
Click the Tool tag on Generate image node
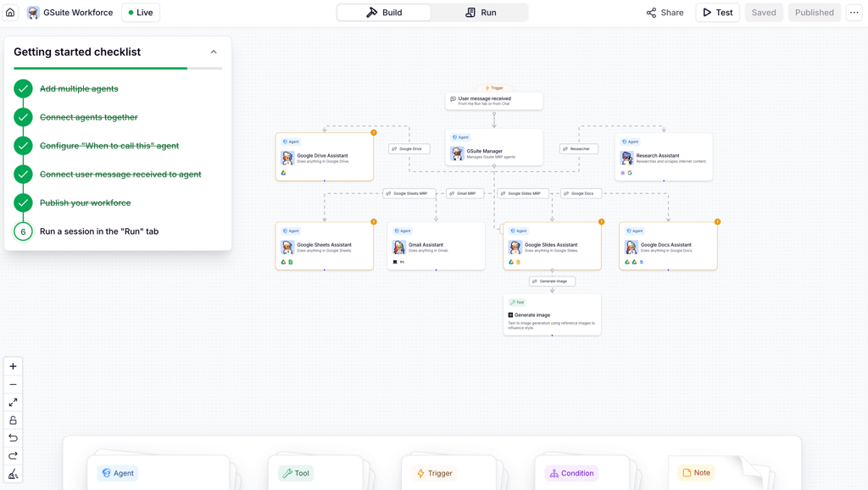(x=517, y=303)
